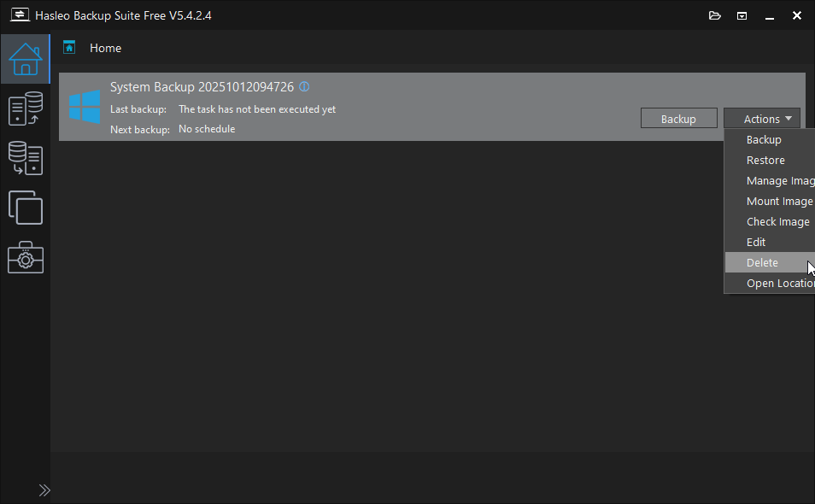Open the Home sidebar icon
This screenshot has width=815, height=504.
[x=25, y=59]
